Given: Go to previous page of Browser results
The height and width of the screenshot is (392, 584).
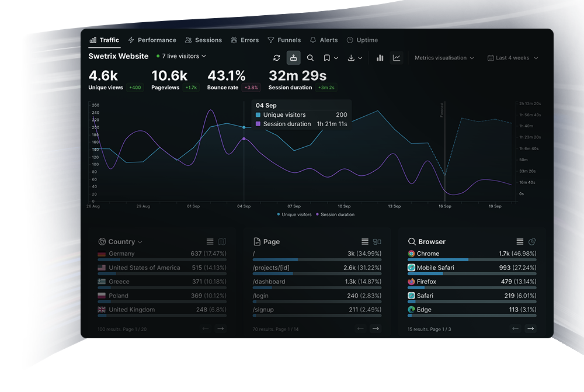Looking at the screenshot, I should (515, 328).
